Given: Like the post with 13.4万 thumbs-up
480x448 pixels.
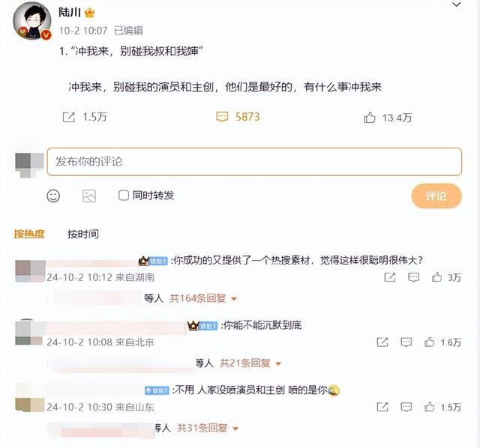Looking at the screenshot, I should coord(370,118).
